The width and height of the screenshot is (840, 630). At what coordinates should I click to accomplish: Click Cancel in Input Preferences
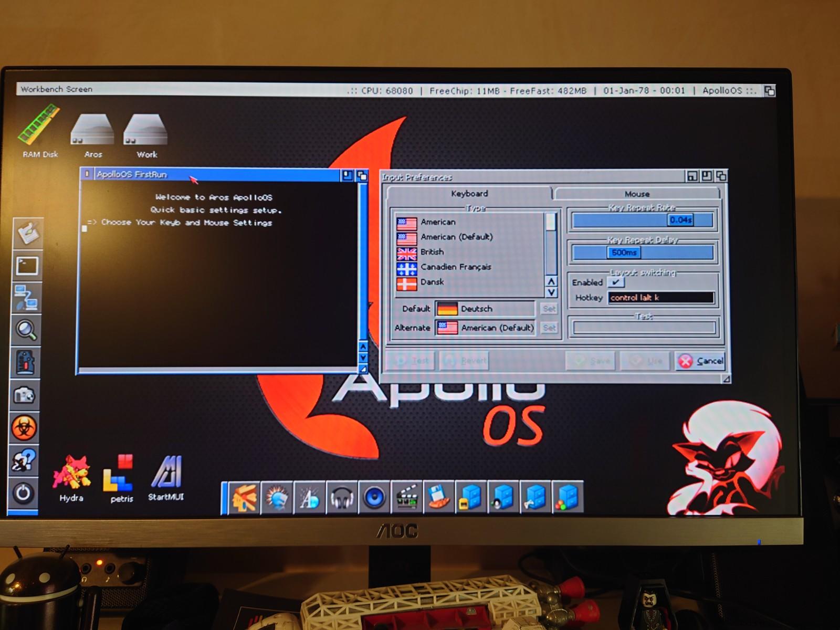[x=700, y=361]
